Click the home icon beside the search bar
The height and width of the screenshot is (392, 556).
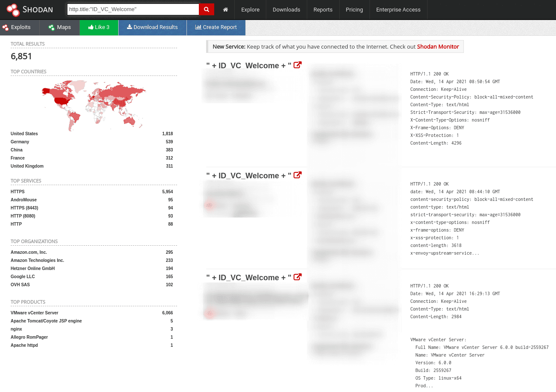tap(225, 9)
